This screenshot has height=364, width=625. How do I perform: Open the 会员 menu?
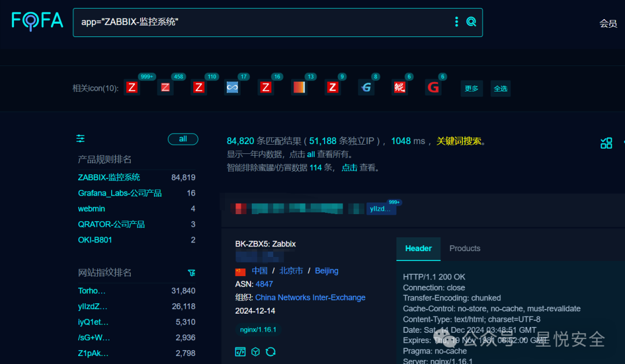click(x=608, y=24)
